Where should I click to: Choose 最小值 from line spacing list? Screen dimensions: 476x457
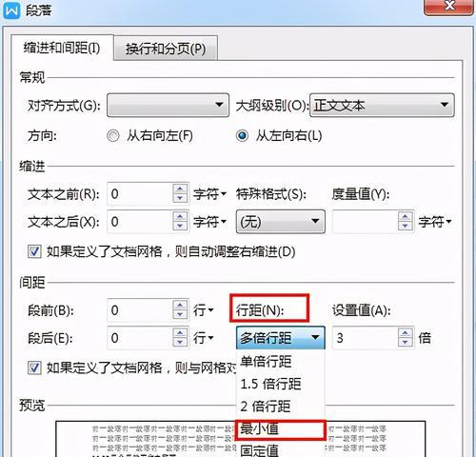click(281, 429)
